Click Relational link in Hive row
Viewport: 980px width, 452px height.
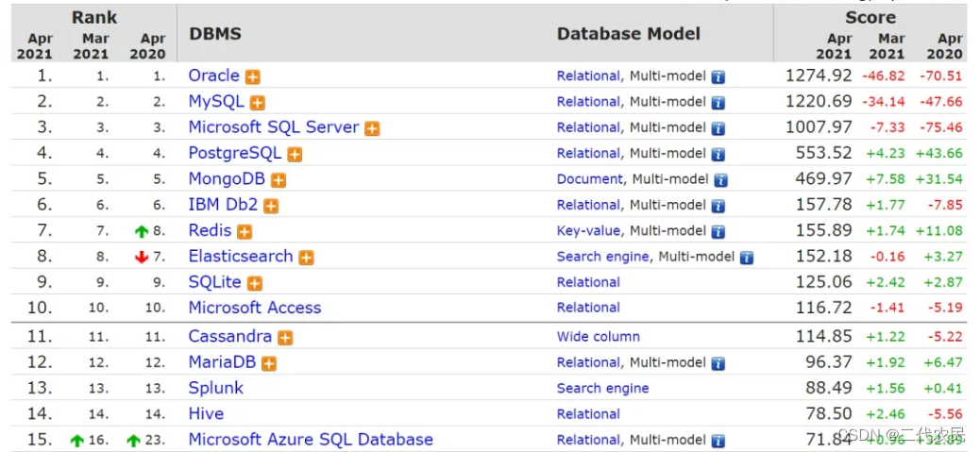click(x=589, y=414)
